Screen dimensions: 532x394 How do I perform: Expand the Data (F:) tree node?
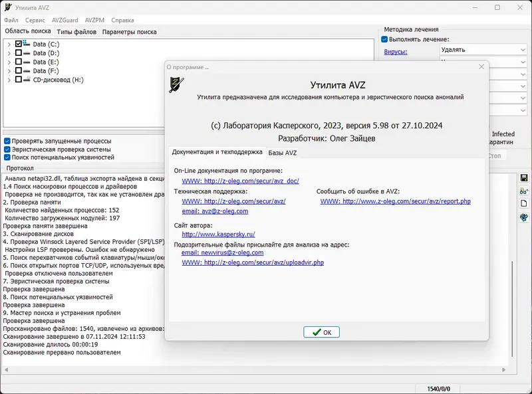pyautogui.click(x=9, y=71)
